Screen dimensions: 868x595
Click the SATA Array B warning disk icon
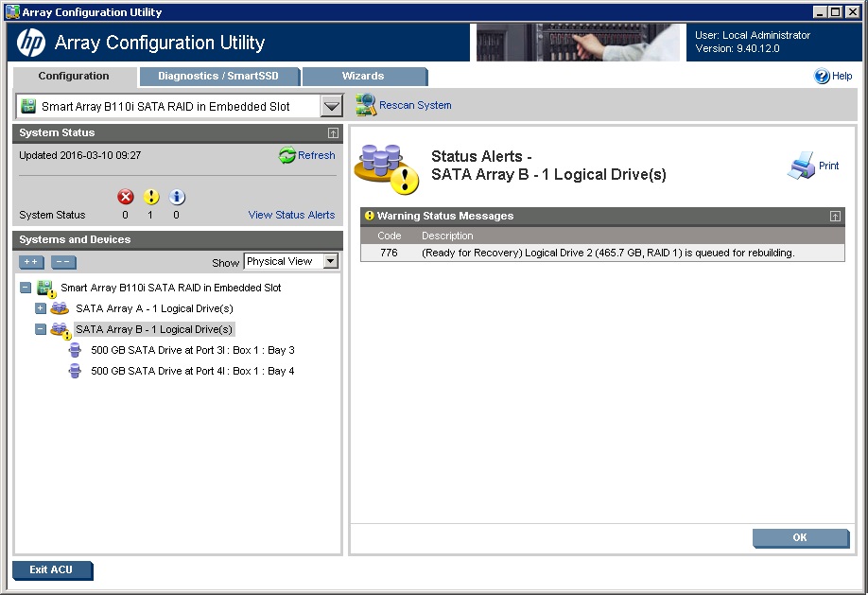[61, 331]
